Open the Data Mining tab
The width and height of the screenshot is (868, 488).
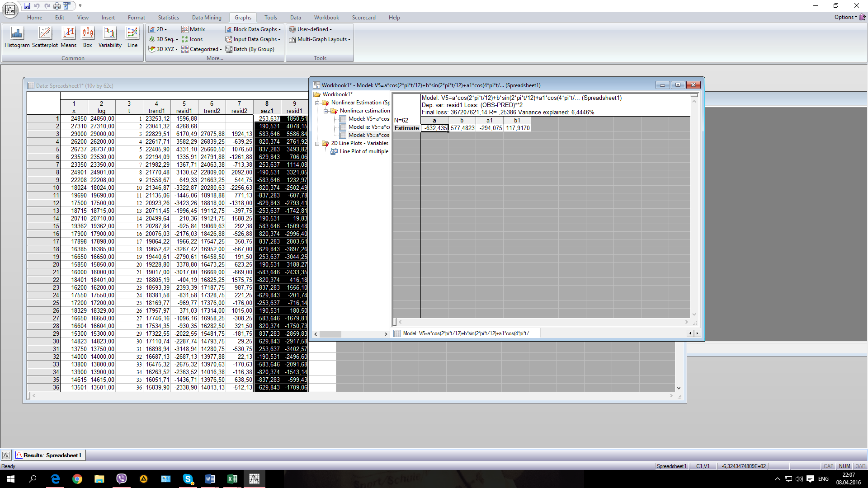[207, 18]
